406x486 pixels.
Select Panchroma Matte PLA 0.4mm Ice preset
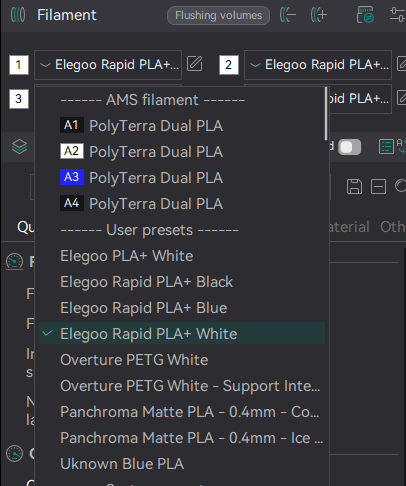point(182,438)
